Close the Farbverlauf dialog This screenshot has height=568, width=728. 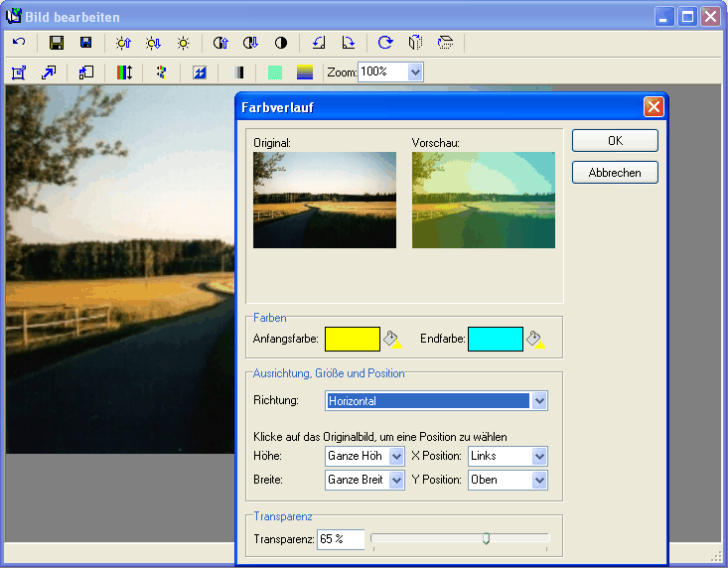point(654,107)
